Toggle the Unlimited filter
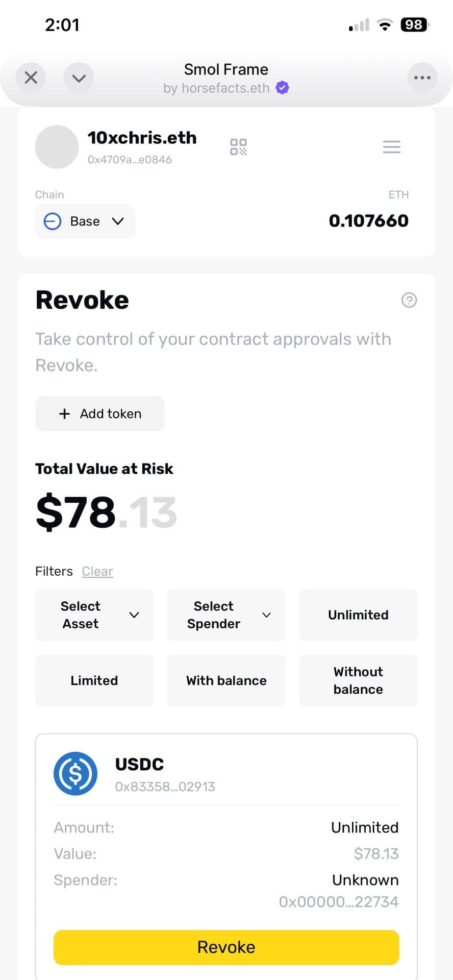The width and height of the screenshot is (453, 980). click(x=358, y=615)
